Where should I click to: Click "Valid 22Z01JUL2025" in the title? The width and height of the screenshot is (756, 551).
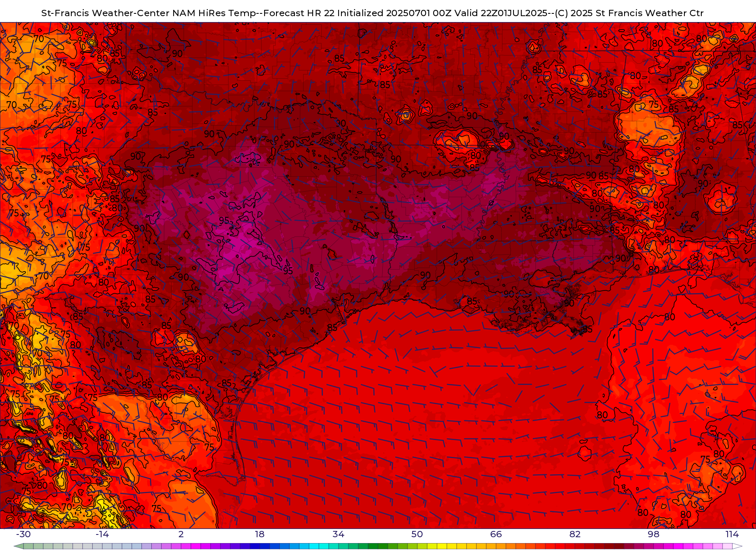501,13
